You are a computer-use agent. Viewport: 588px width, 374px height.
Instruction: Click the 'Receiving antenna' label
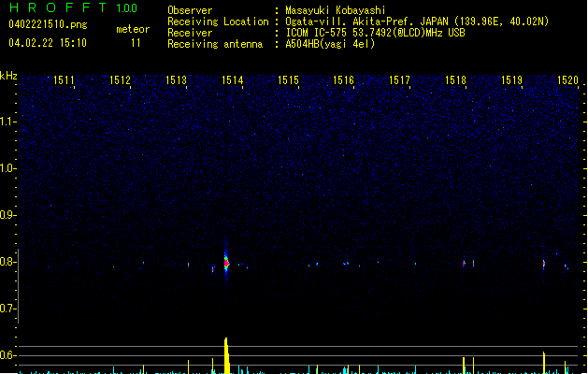tap(215, 44)
